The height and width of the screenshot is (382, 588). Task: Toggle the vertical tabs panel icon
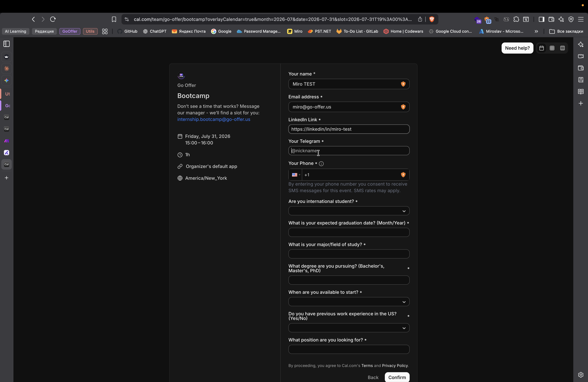point(7,44)
